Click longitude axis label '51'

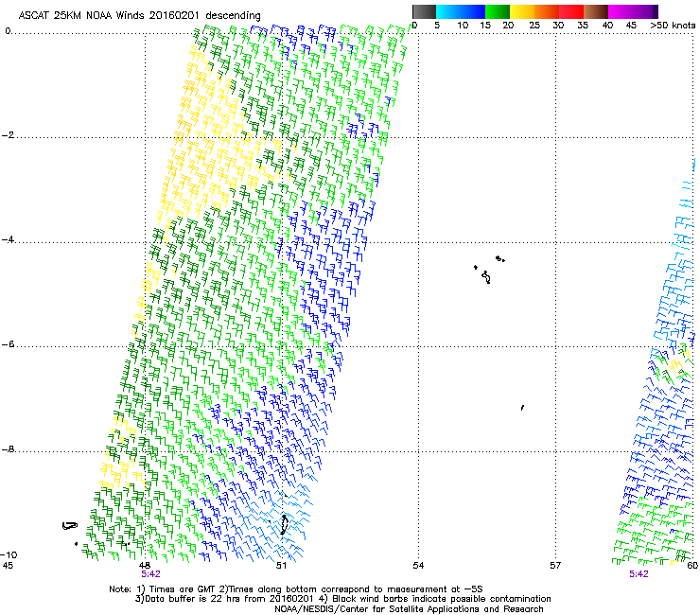coord(281,566)
